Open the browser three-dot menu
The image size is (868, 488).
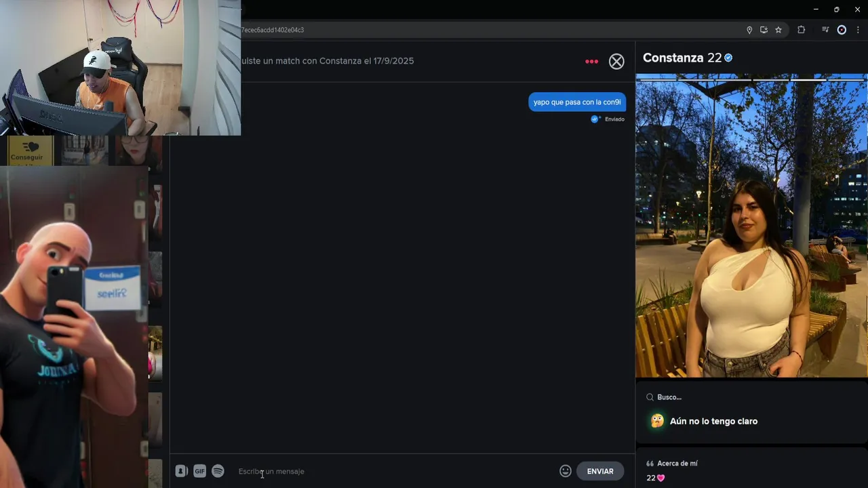pos(858,30)
